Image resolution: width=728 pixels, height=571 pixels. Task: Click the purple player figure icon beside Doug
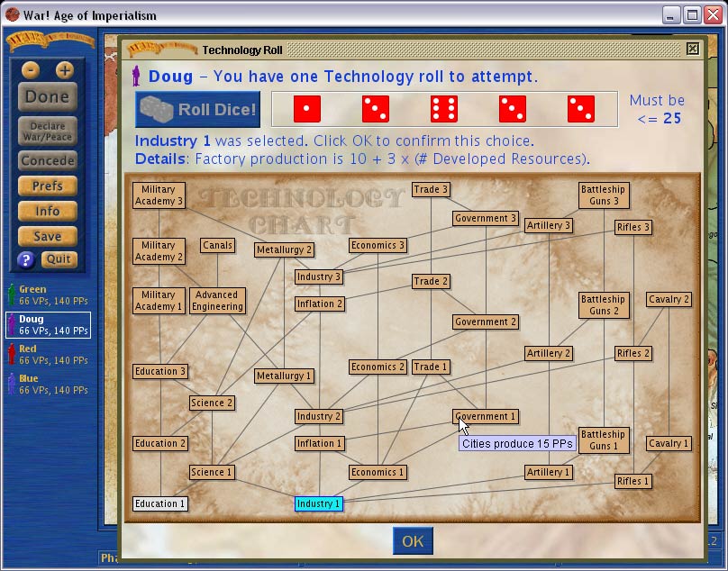click(138, 77)
